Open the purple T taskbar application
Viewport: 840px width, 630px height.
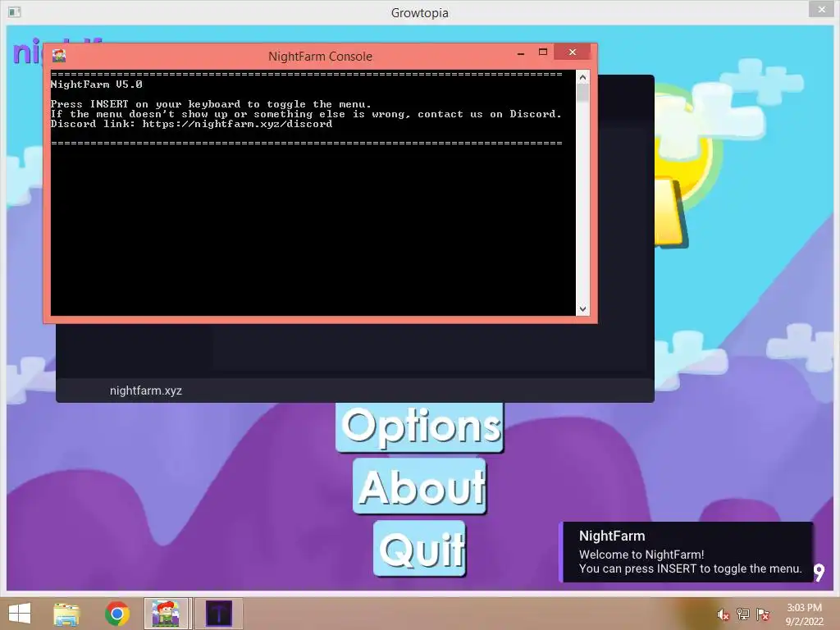(x=218, y=614)
